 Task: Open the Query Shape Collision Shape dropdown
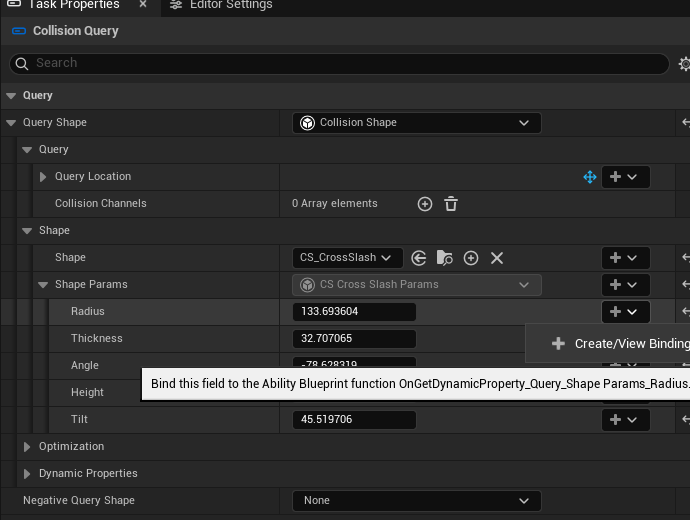pos(416,123)
